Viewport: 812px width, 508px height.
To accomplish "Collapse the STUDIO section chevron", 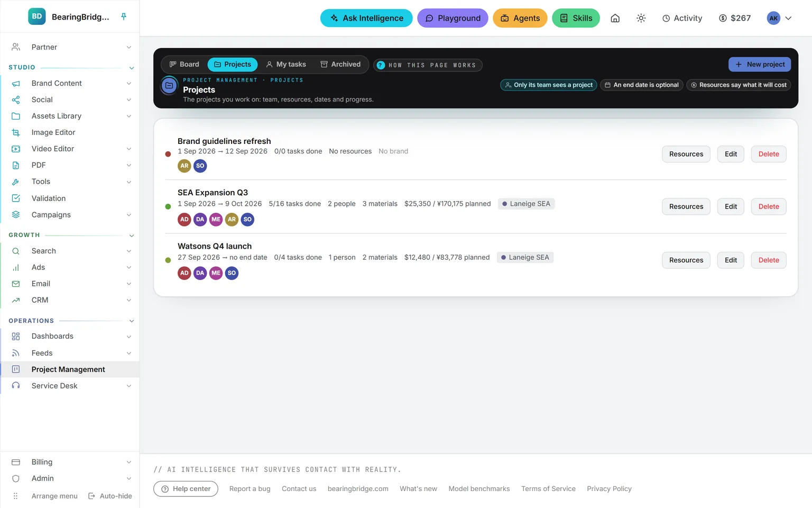I will click(132, 68).
